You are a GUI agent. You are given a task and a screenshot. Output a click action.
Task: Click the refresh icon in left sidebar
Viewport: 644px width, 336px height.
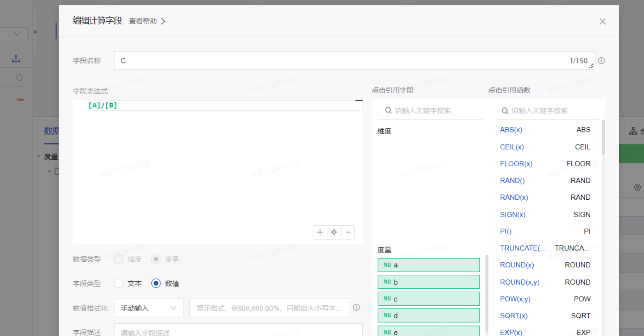coord(19,78)
